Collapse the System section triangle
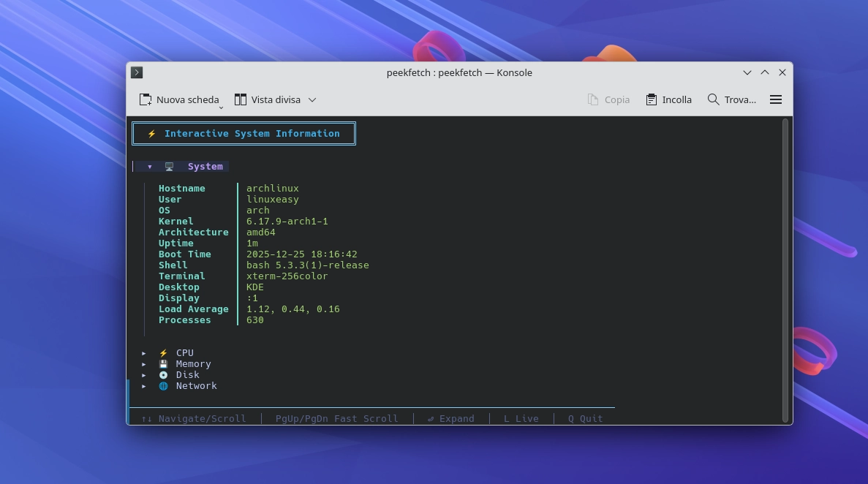868x484 pixels. coord(150,166)
